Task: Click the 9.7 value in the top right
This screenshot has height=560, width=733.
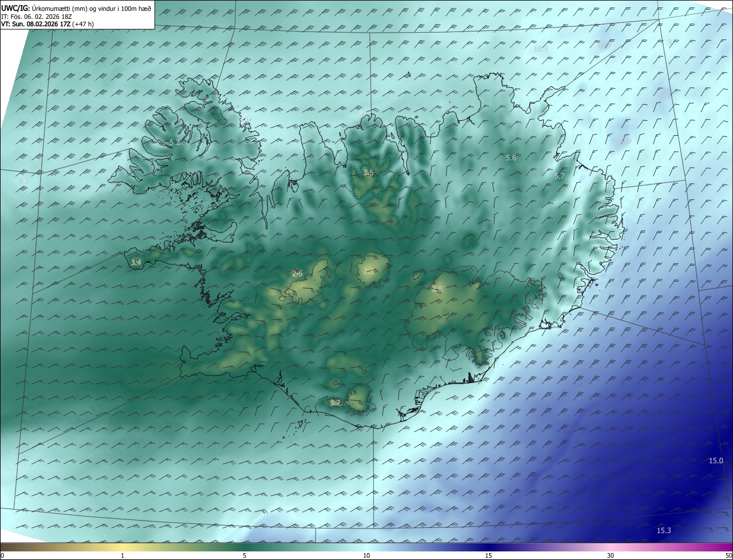Action: tap(672, 42)
